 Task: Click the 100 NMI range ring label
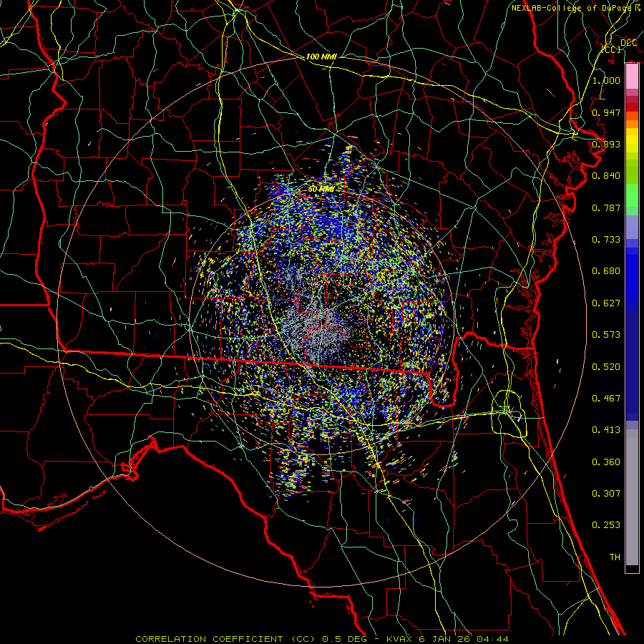coord(321,57)
